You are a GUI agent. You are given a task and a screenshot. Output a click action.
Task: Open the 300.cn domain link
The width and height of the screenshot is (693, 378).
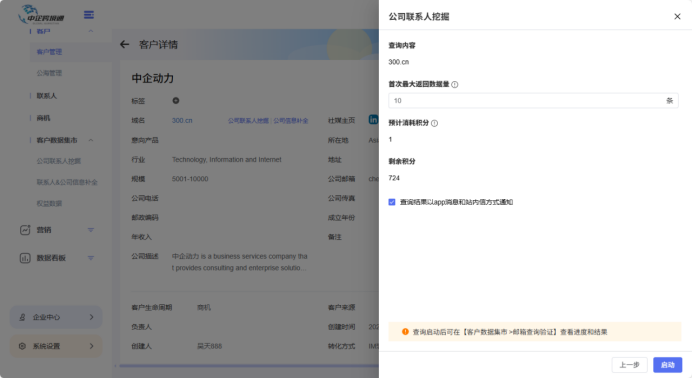point(182,120)
